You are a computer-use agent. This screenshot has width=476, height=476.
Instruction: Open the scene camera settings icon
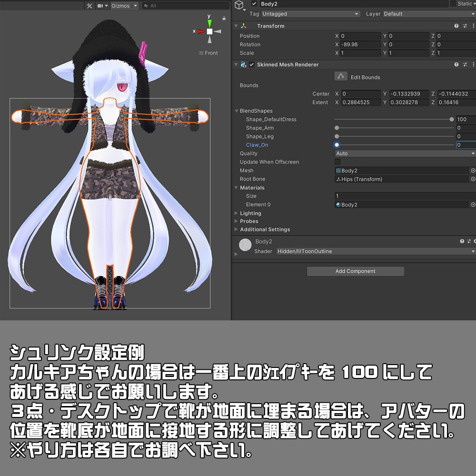(x=100, y=6)
